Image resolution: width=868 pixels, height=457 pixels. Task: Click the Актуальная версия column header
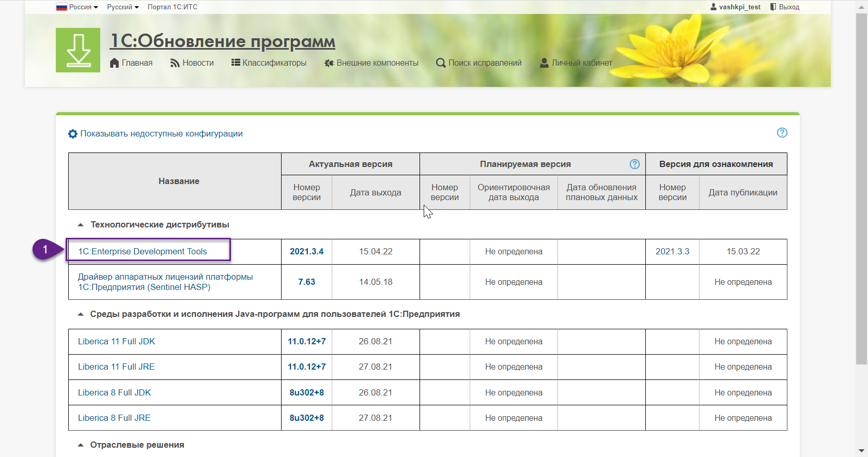(x=350, y=164)
